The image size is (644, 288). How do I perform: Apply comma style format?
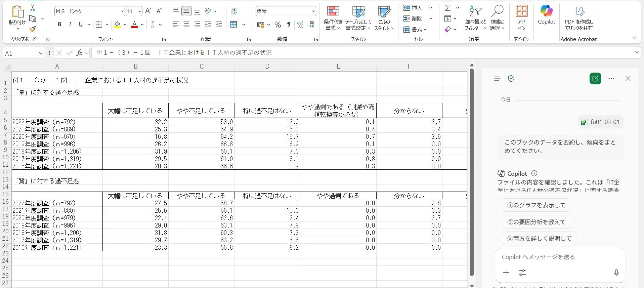click(289, 25)
